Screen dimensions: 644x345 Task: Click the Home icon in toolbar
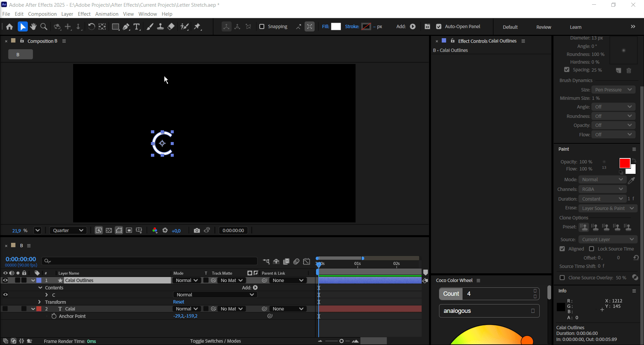(9, 27)
